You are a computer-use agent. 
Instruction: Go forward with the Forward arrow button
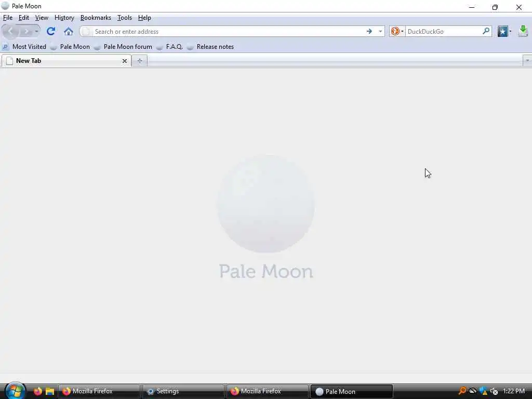(25, 32)
